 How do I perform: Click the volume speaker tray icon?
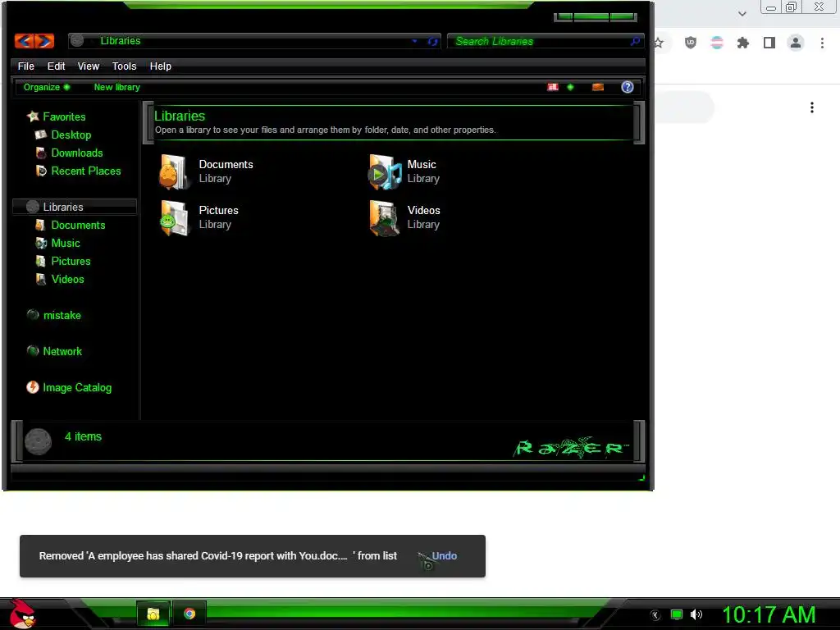coord(696,615)
